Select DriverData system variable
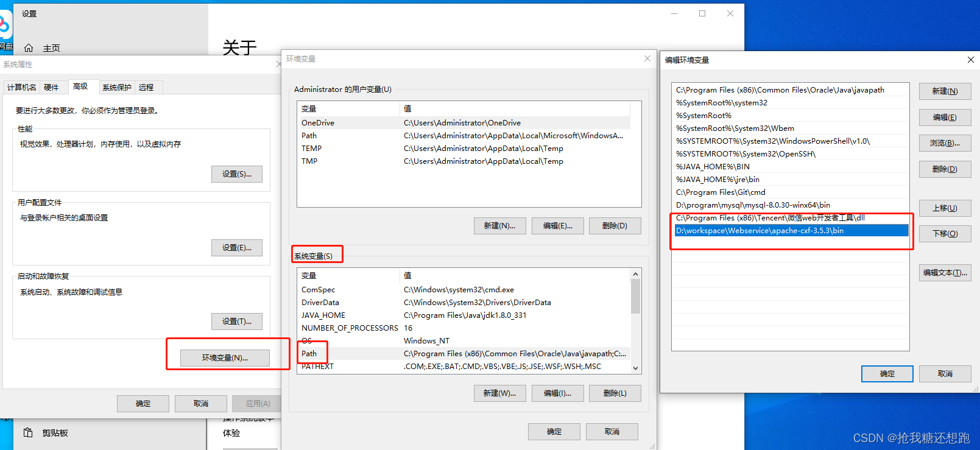 464,303
